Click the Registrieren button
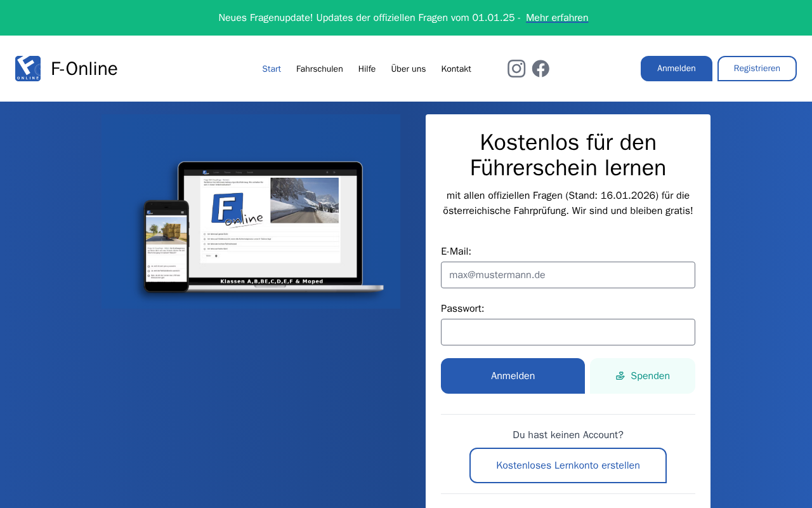This screenshot has width=812, height=508. click(757, 69)
